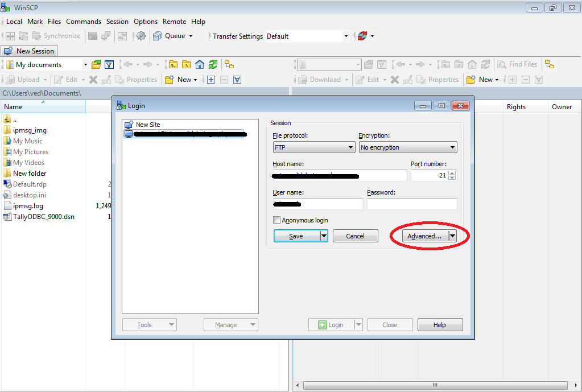This screenshot has width=582, height=392.
Task: Click the Login button
Action: click(x=332, y=325)
